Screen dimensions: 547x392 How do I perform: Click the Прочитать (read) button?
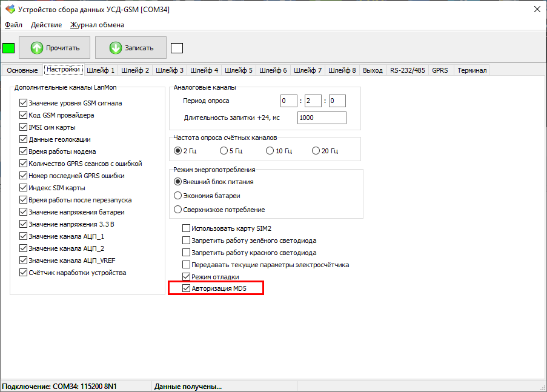(55, 48)
